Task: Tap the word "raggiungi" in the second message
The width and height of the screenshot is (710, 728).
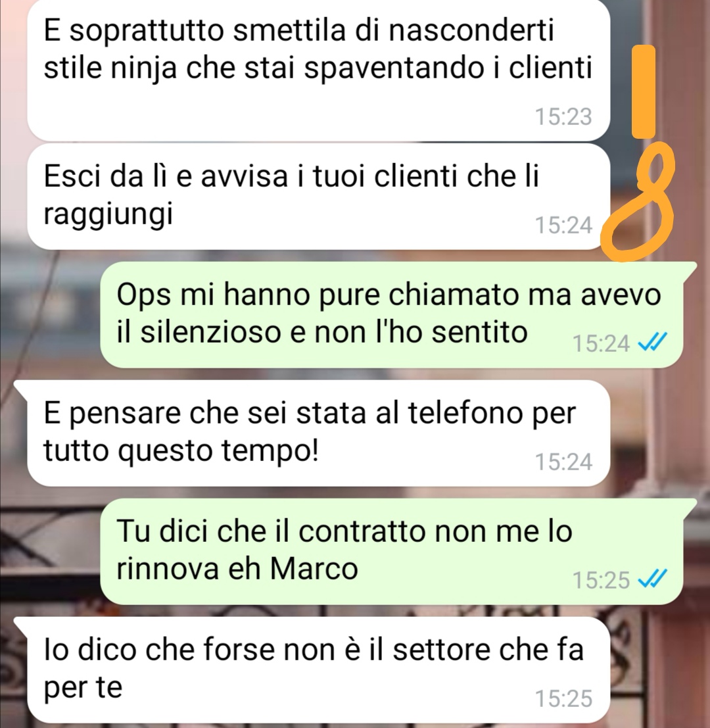Action: pyautogui.click(x=108, y=215)
